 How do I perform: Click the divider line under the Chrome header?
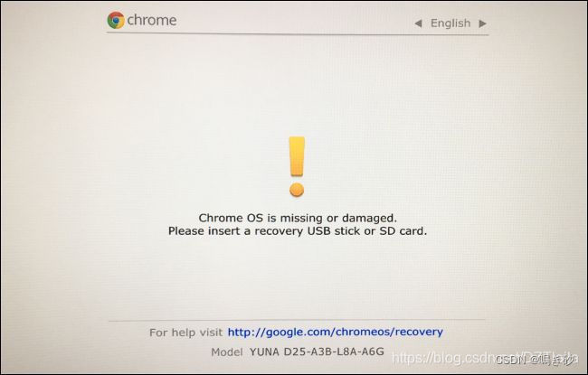coord(298,34)
